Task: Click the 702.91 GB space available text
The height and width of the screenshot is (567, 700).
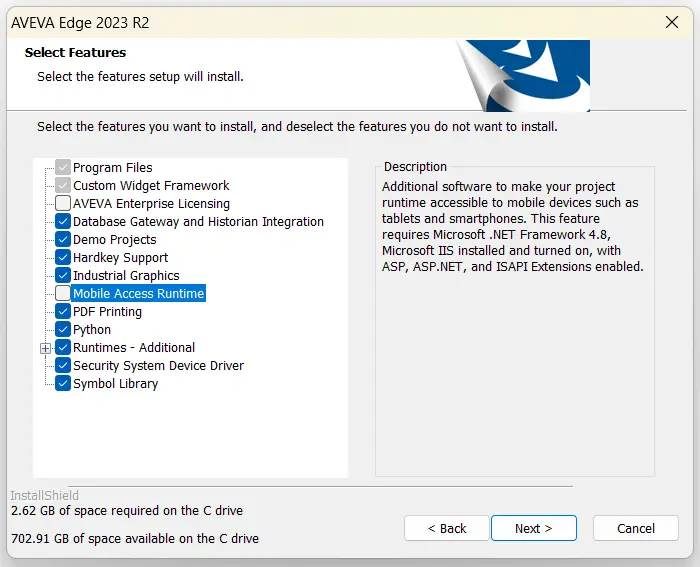Action: tap(135, 538)
